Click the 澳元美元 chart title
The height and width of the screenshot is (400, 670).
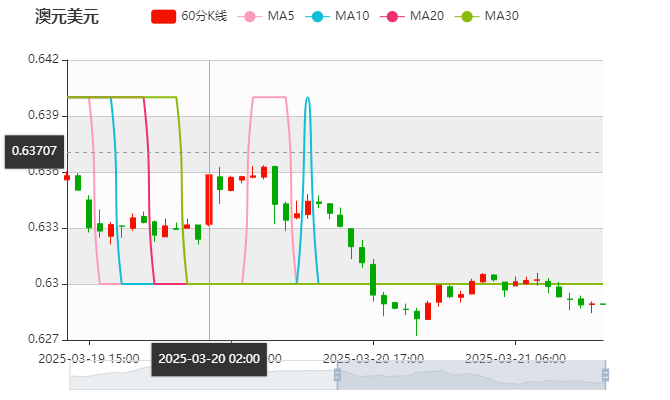pyautogui.click(x=66, y=17)
